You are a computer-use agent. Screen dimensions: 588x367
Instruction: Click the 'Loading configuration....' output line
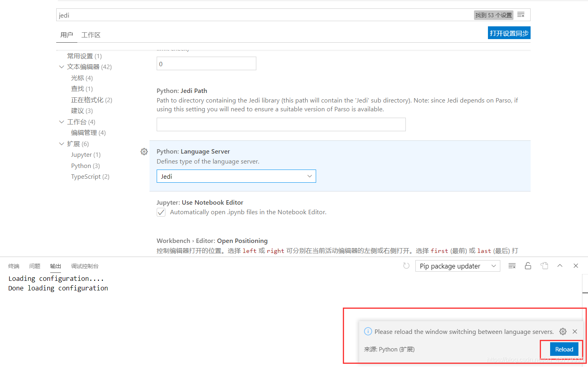56,278
